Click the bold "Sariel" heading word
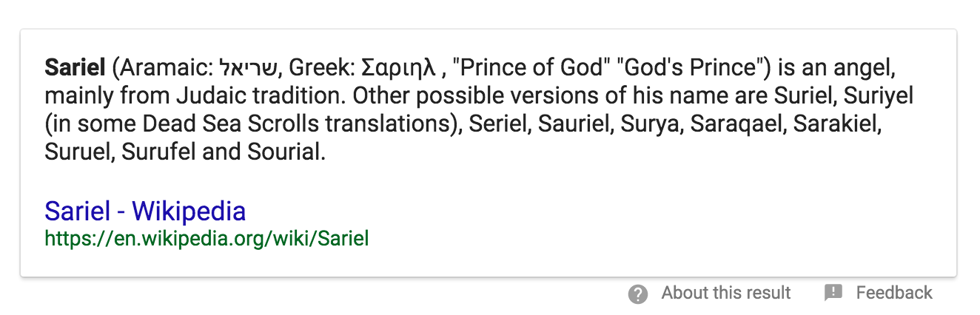This screenshot has width=980, height=315. [x=75, y=69]
